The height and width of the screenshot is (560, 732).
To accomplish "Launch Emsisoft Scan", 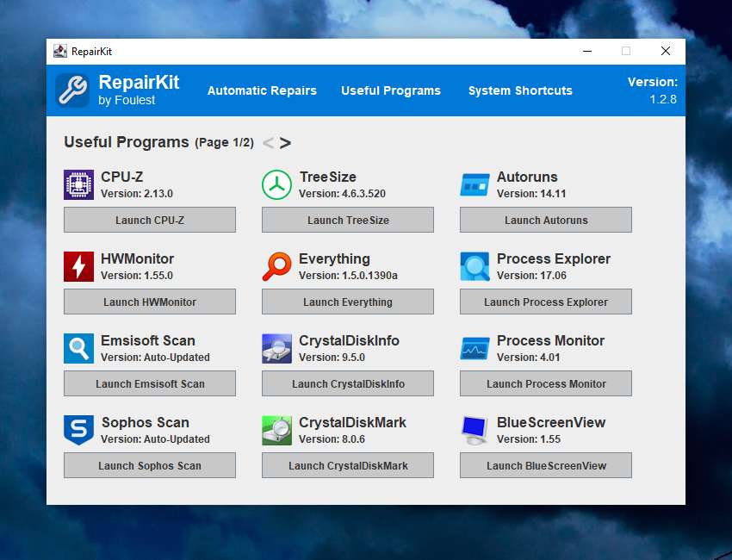I will click(x=150, y=383).
